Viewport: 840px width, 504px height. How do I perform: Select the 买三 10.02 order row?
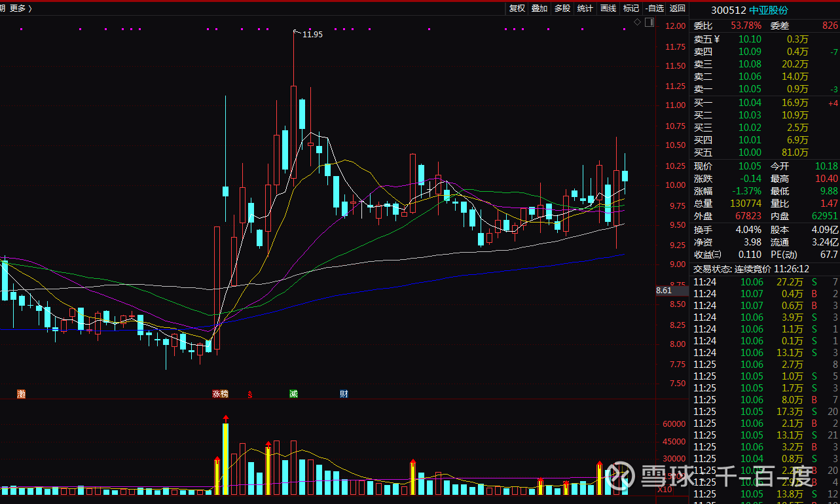point(765,128)
